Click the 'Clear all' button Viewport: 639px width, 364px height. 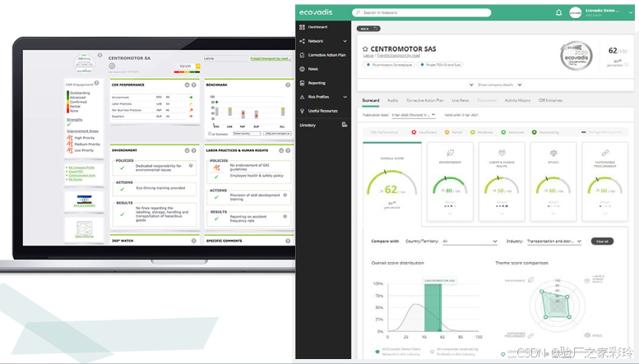point(602,242)
